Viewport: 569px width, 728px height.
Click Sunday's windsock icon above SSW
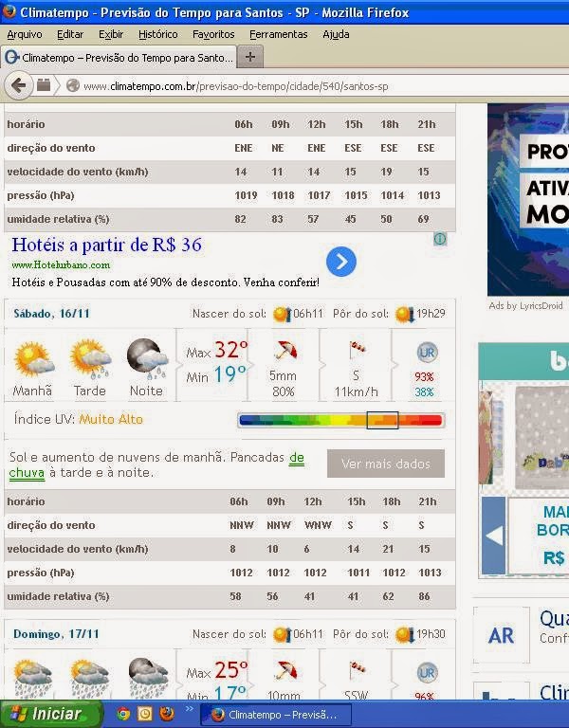[358, 670]
